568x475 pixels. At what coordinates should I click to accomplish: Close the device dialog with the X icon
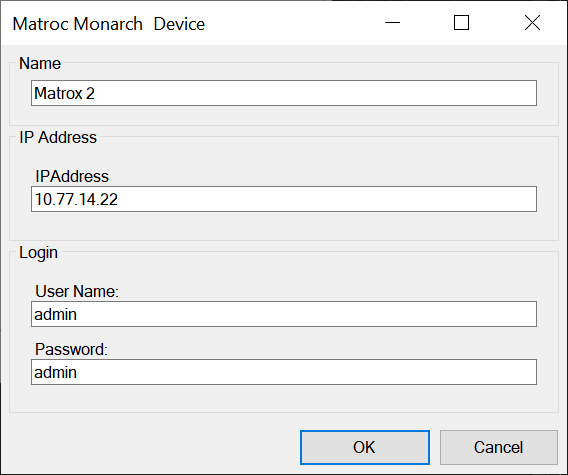pos(532,23)
